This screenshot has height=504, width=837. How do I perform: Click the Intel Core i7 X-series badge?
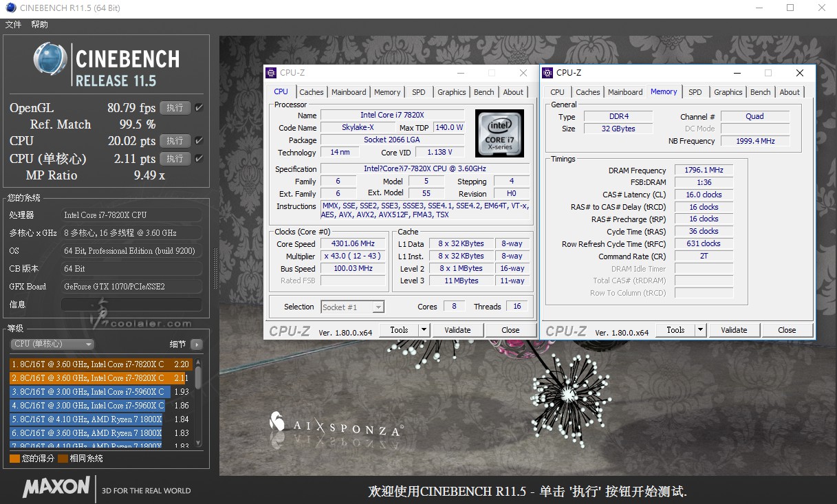click(x=499, y=134)
